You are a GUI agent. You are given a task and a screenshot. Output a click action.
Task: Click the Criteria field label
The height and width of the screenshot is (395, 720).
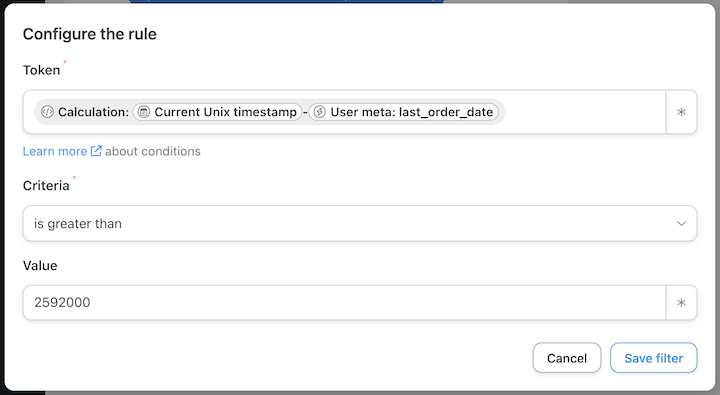click(46, 185)
